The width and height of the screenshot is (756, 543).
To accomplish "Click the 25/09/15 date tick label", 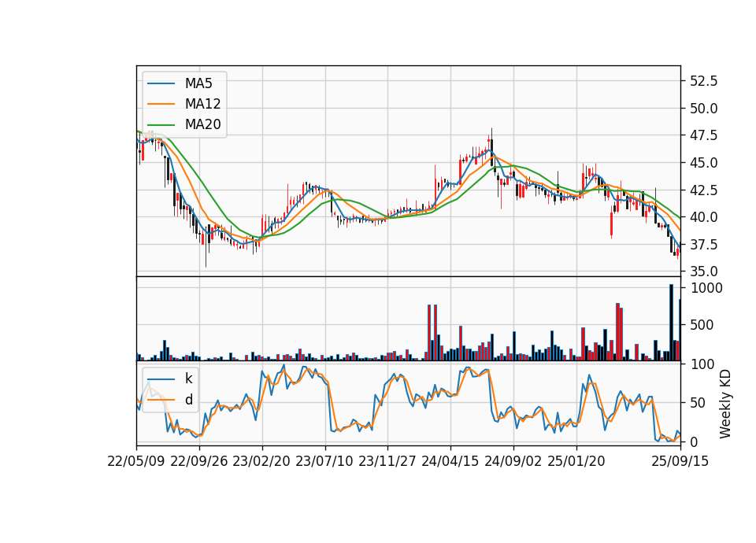I will click(x=680, y=461).
